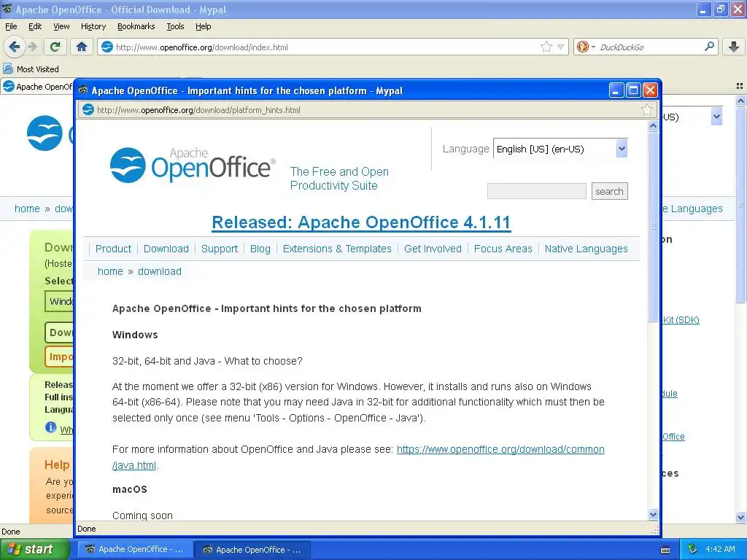Bookmark the page with the main address bar star
Image resolution: width=747 pixels, height=560 pixels.
(x=546, y=47)
